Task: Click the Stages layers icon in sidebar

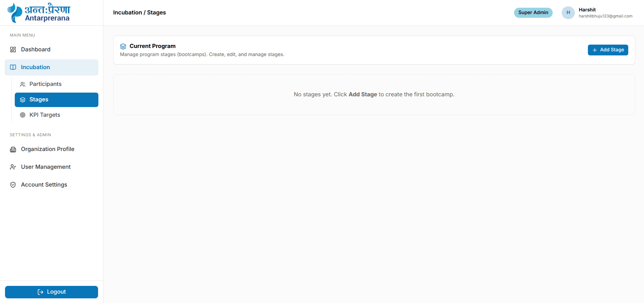Action: [x=23, y=100]
